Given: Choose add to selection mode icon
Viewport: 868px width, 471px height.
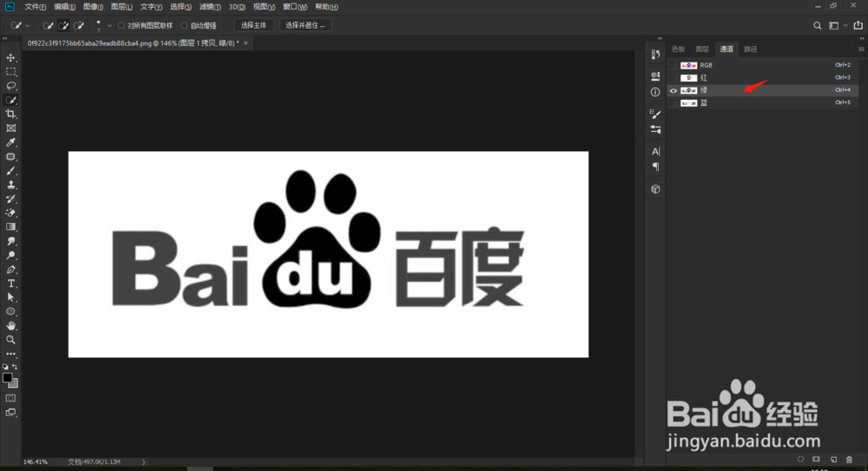Looking at the screenshot, I should [63, 25].
